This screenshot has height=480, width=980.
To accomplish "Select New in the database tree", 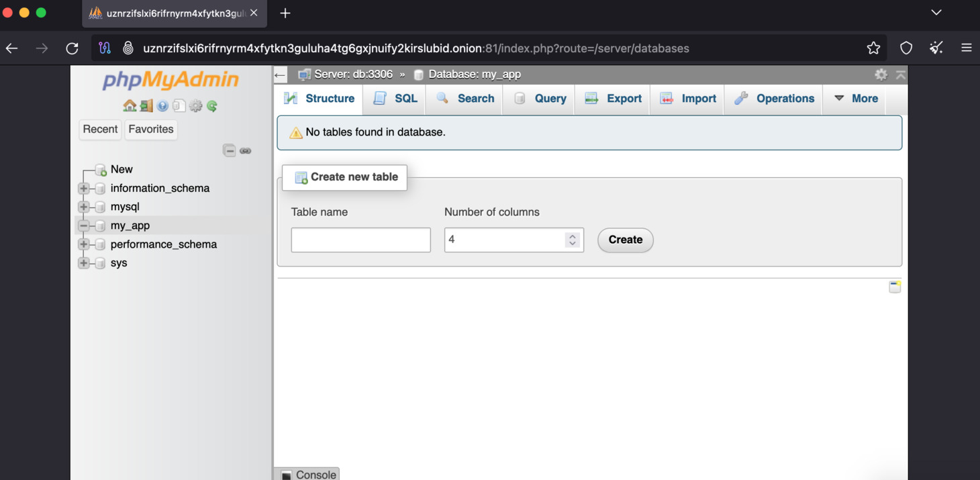I will (121, 169).
